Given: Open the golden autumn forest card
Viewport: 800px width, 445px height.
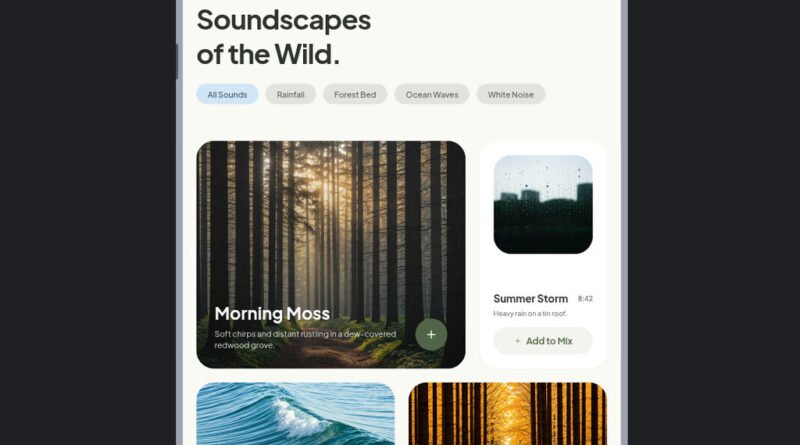Looking at the screenshot, I should tap(508, 414).
